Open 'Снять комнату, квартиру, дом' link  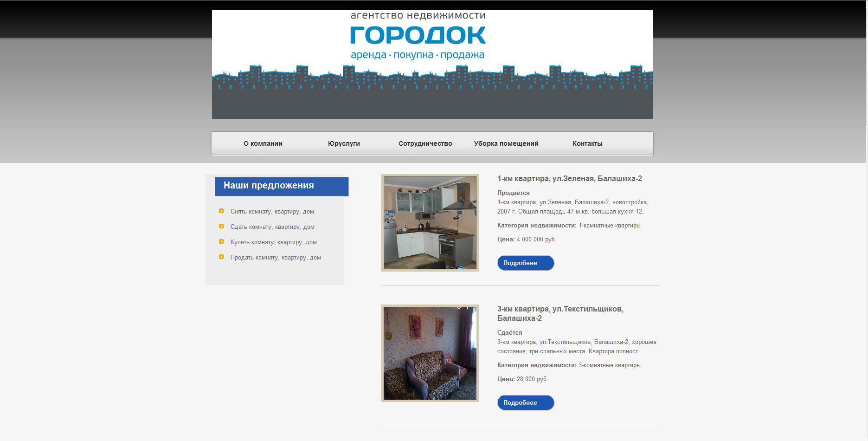(272, 212)
